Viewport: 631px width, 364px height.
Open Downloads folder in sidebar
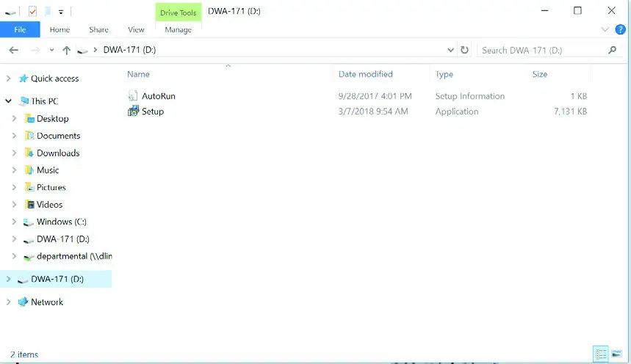tap(58, 153)
